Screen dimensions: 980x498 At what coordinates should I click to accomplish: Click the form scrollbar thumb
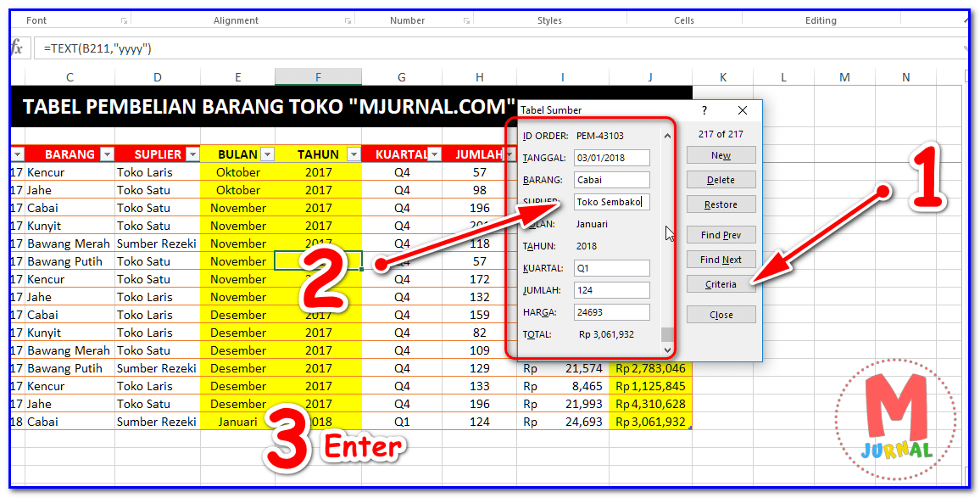click(667, 335)
